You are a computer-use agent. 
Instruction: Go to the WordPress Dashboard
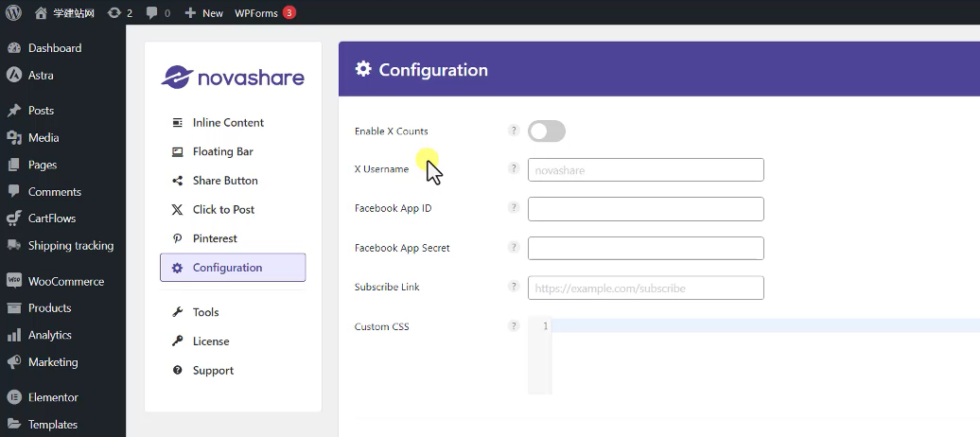[x=55, y=48]
